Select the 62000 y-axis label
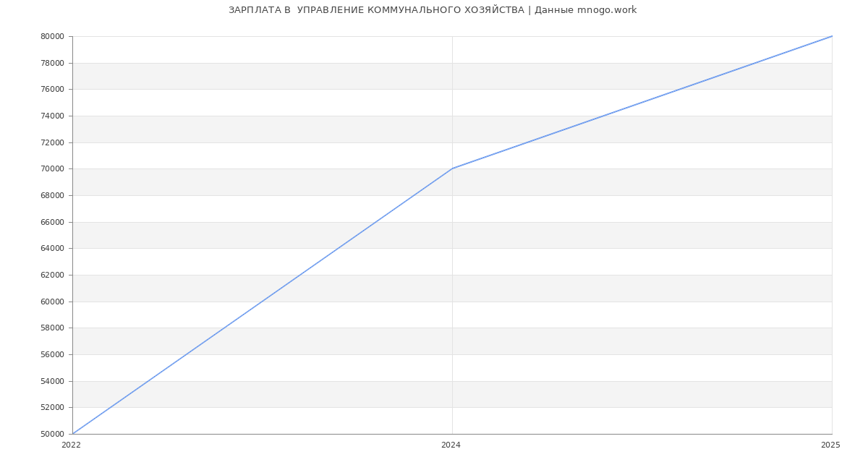The width and height of the screenshot is (868, 470). pos(52,275)
